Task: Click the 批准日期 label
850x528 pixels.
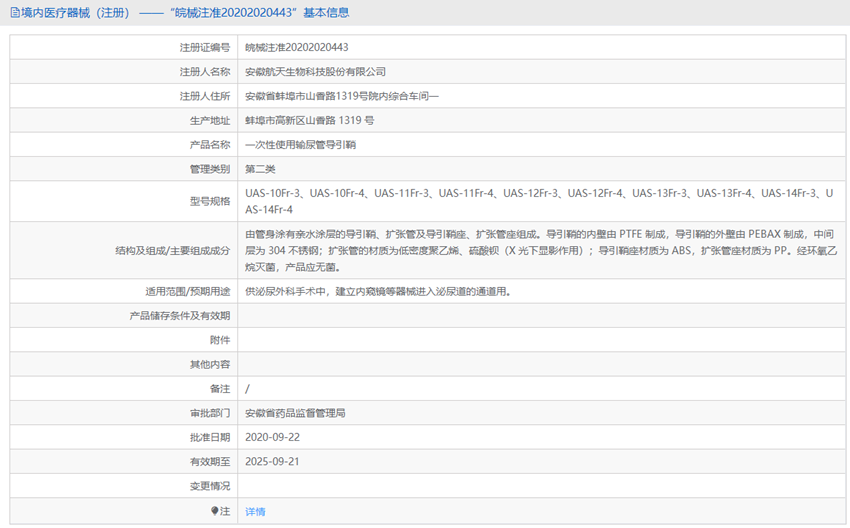Action: tap(210, 437)
